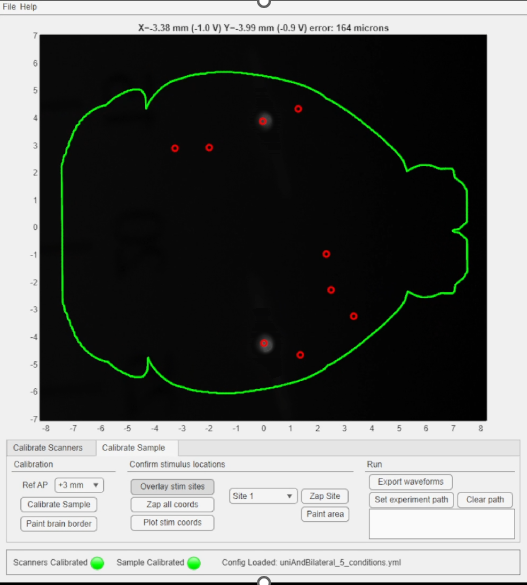Click the Export waveforms button
The image size is (527, 585).
coord(411,482)
